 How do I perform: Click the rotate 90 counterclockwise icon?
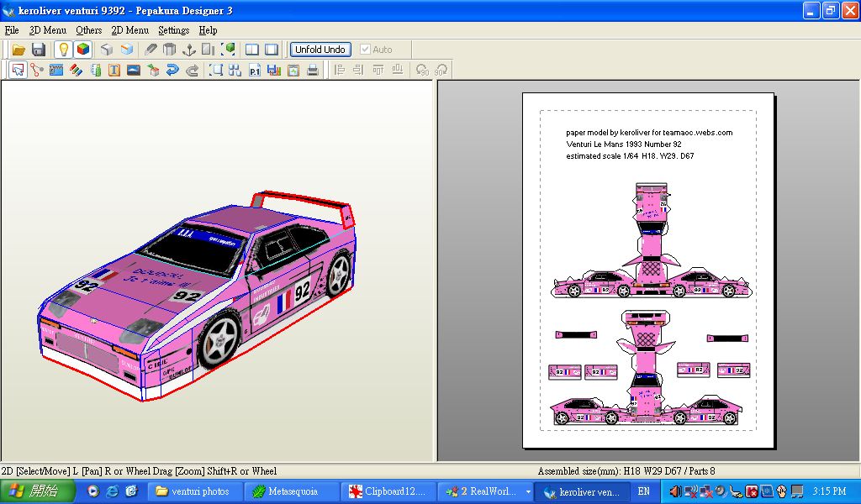pyautogui.click(x=422, y=71)
